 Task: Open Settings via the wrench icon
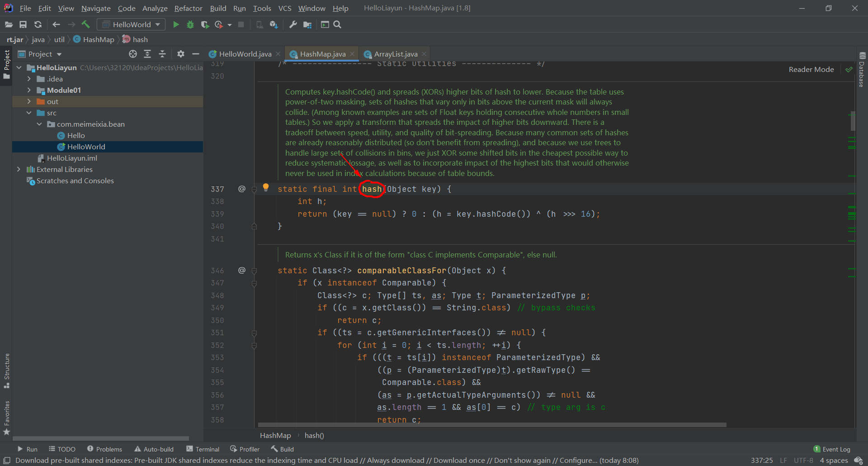click(293, 24)
